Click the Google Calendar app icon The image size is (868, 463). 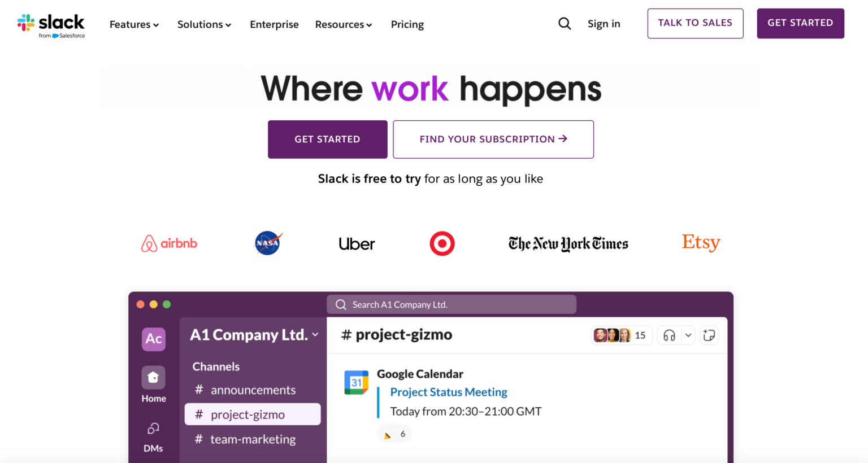(x=356, y=382)
